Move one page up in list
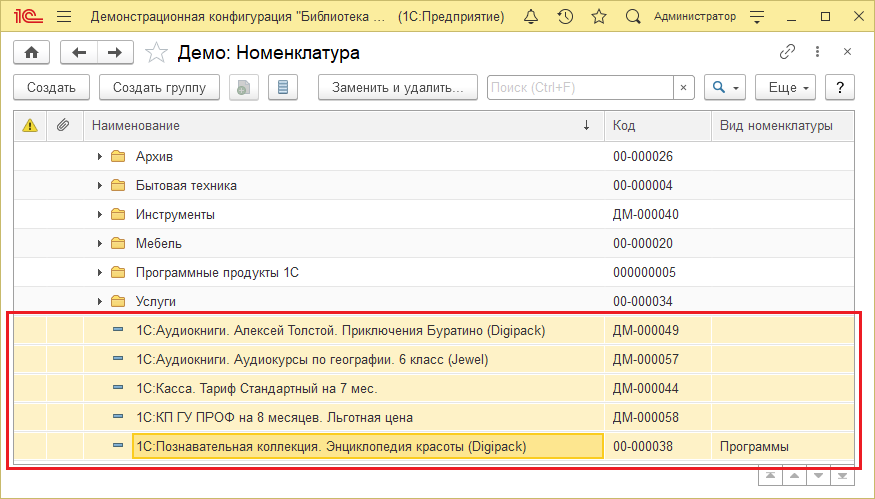 [794, 476]
